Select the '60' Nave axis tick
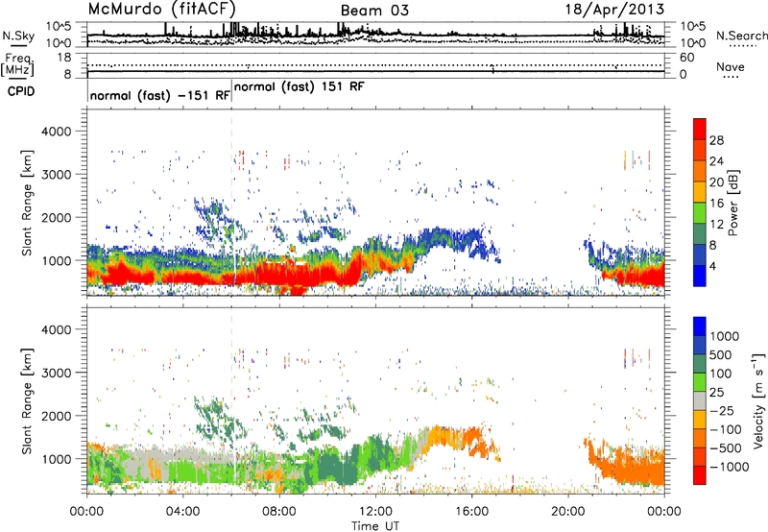Screen dimensions: 768x532 pos(686,58)
